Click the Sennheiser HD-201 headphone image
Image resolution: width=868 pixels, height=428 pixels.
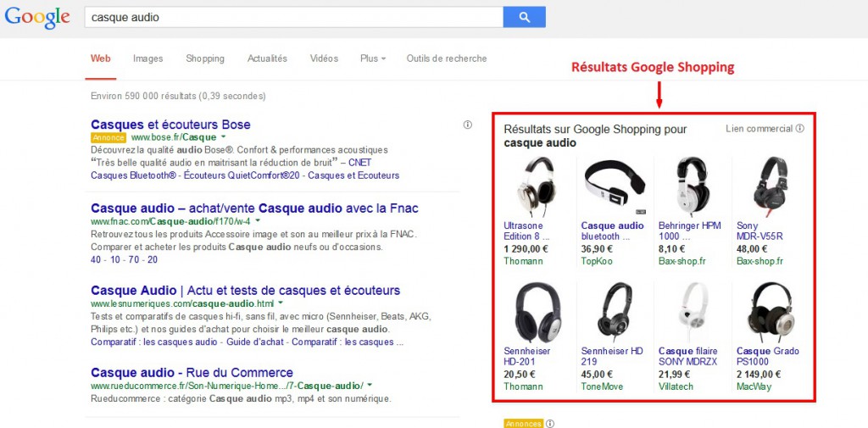537,313
